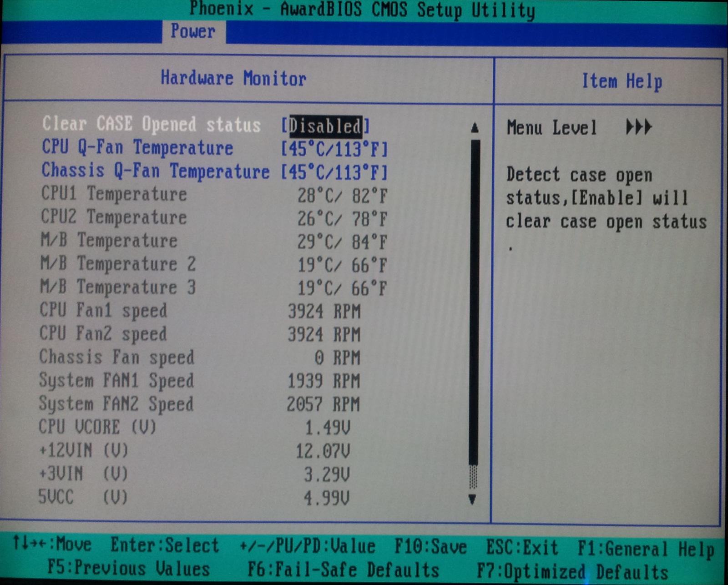Click the 5VCC (V) row
This screenshot has height=585, width=728.
tap(195, 497)
